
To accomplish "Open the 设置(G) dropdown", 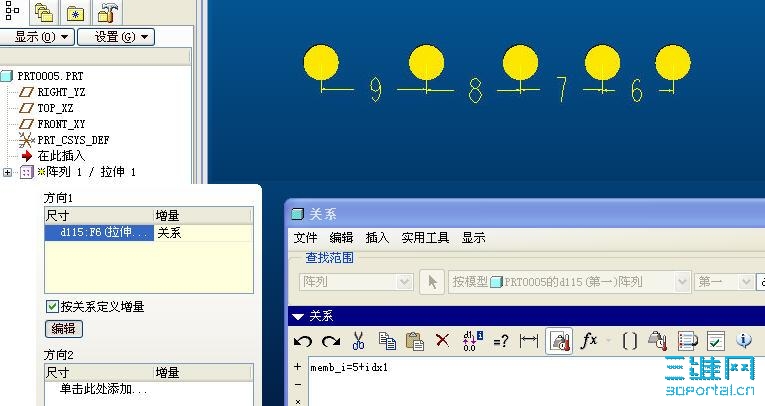I will pos(116,37).
